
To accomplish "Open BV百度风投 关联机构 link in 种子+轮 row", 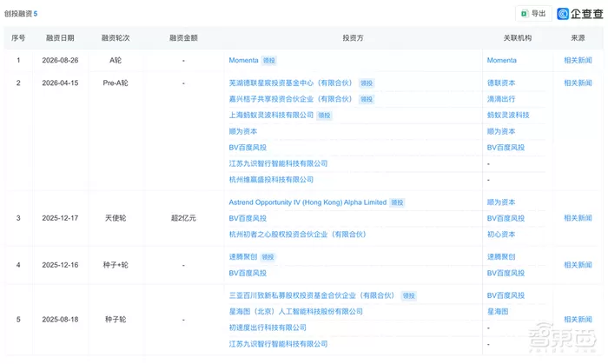I will [506, 273].
